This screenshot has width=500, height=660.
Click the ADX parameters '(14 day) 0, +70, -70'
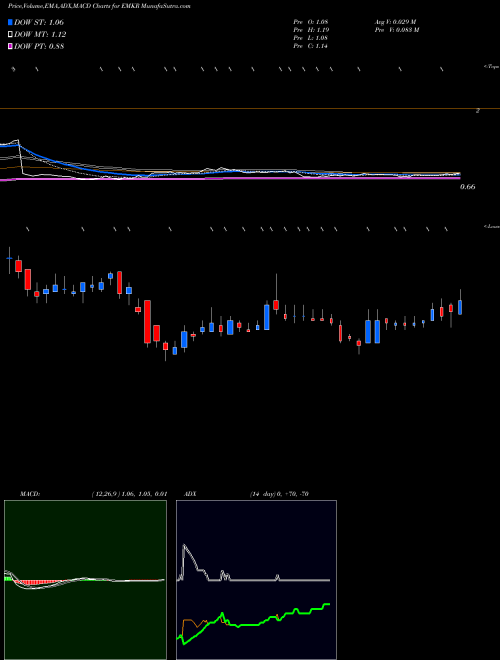(279, 494)
